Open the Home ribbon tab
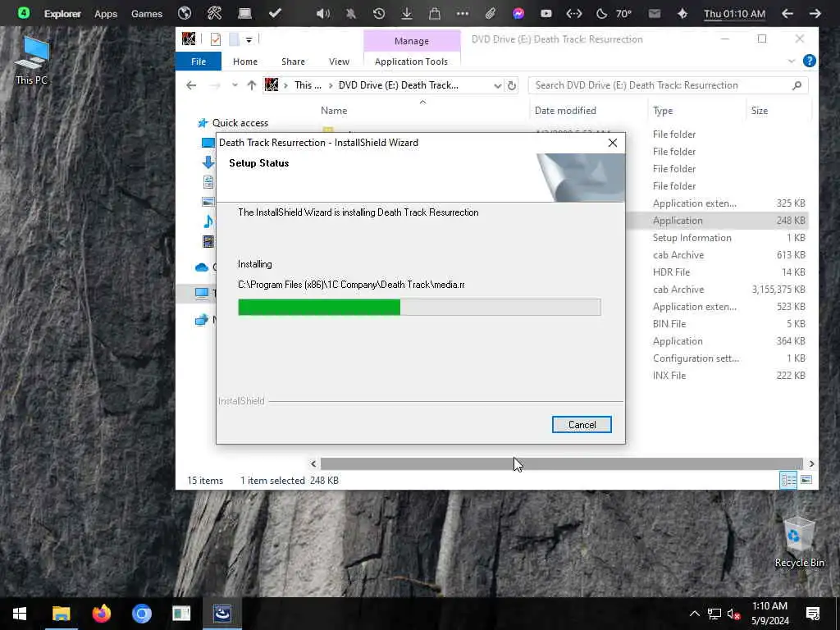The height and width of the screenshot is (630, 840). click(244, 62)
